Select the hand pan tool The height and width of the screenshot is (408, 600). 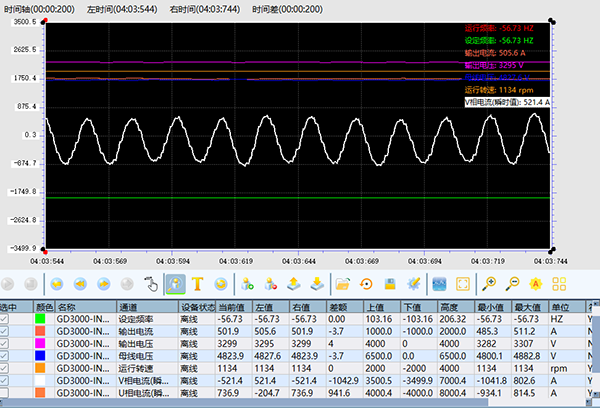(150, 283)
